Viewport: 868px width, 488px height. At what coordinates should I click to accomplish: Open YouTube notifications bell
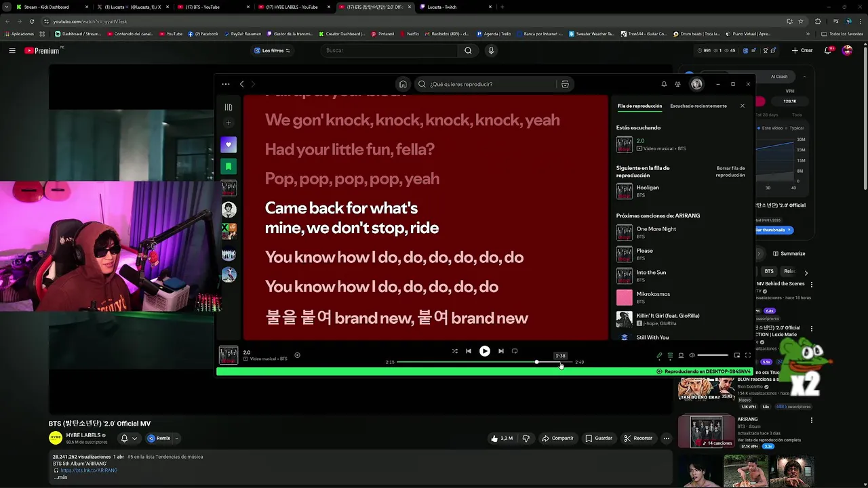(829, 51)
